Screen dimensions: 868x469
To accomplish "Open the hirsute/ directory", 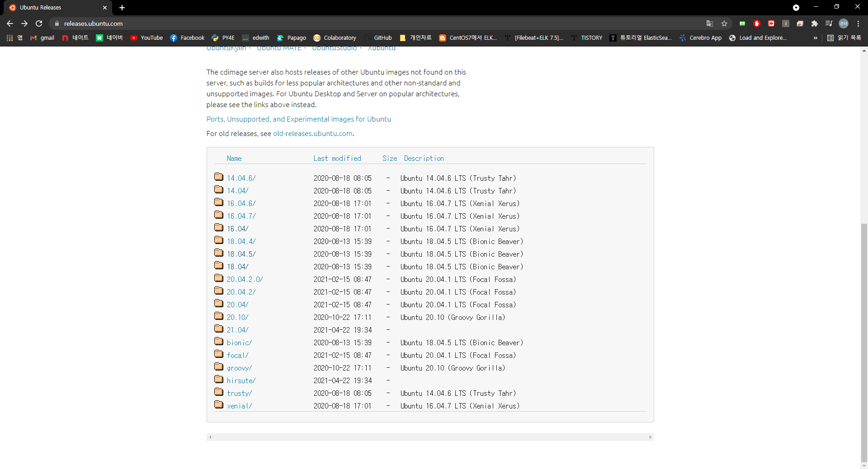I will coord(241,381).
